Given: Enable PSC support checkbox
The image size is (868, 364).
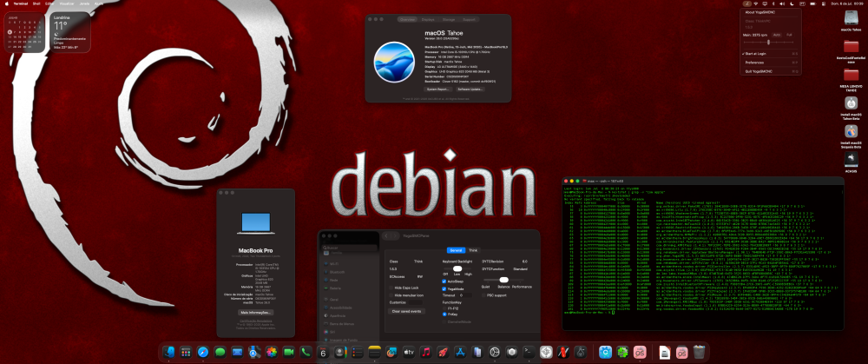Looking at the screenshot, I should coord(483,295).
